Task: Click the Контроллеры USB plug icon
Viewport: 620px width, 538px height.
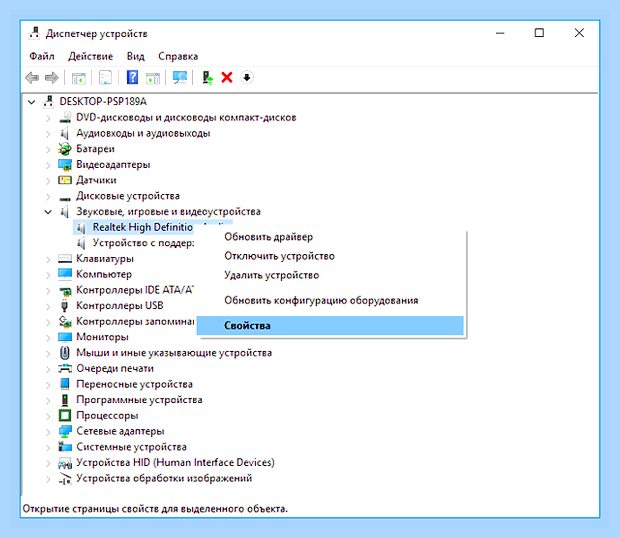Action: pos(64,306)
